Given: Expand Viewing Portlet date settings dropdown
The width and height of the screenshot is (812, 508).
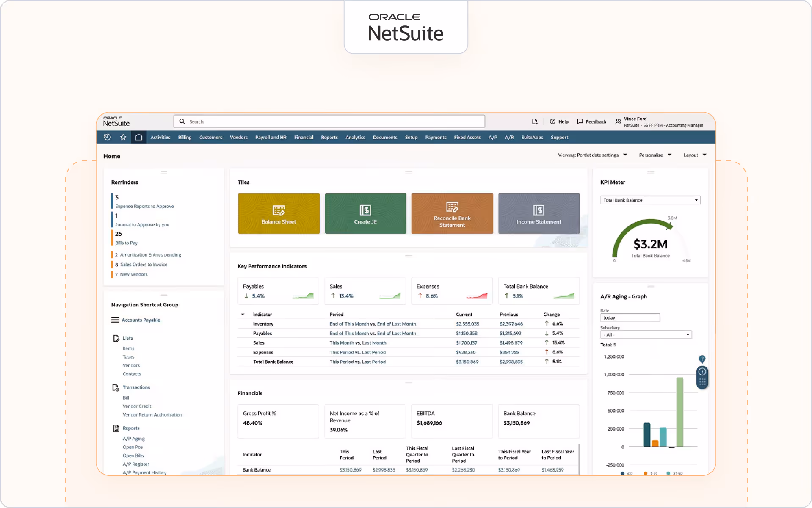Looking at the screenshot, I should pyautogui.click(x=592, y=155).
